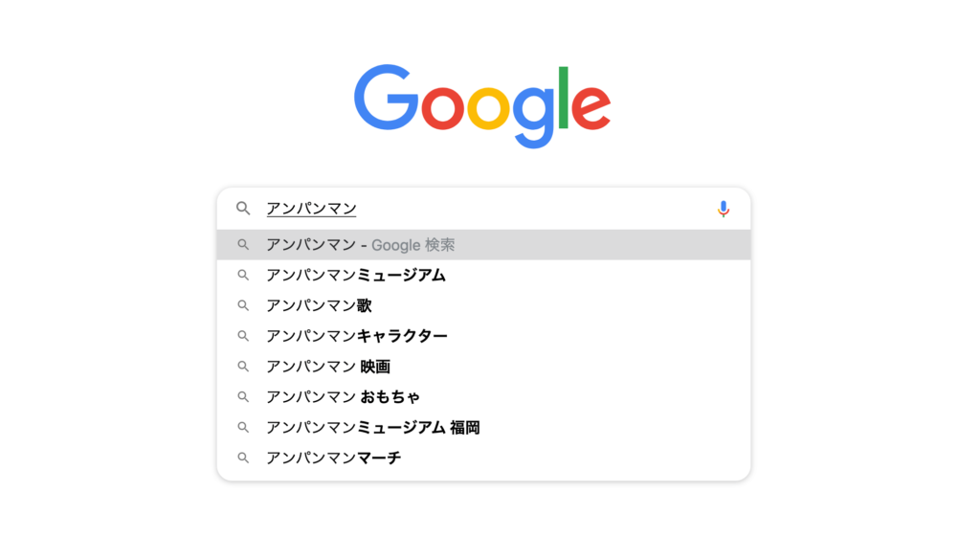Image resolution: width=980 pixels, height=537 pixels.
Task: Pick the アンパンマン おもちゃ suggestion
Action: (483, 397)
